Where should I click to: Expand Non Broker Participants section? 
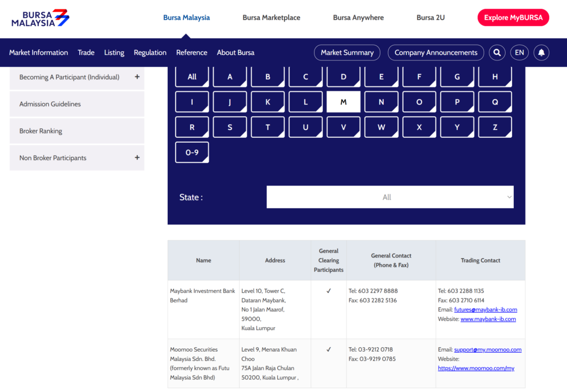(x=137, y=158)
